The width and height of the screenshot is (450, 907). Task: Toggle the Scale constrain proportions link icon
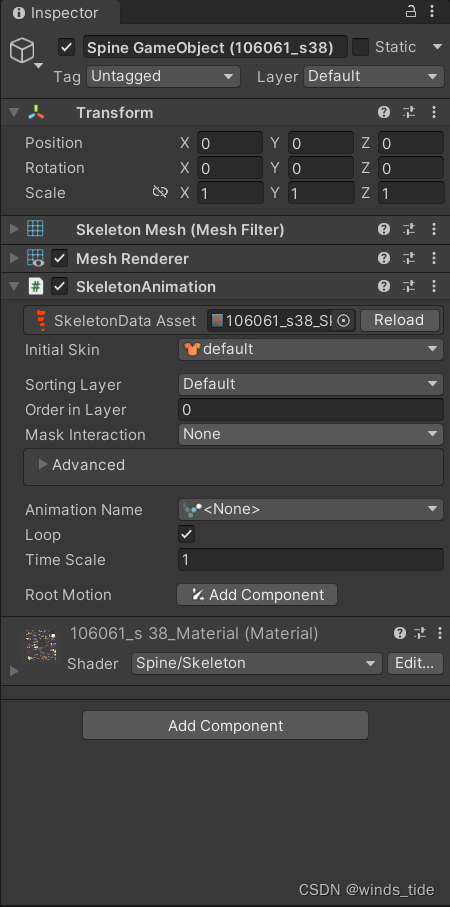click(160, 192)
